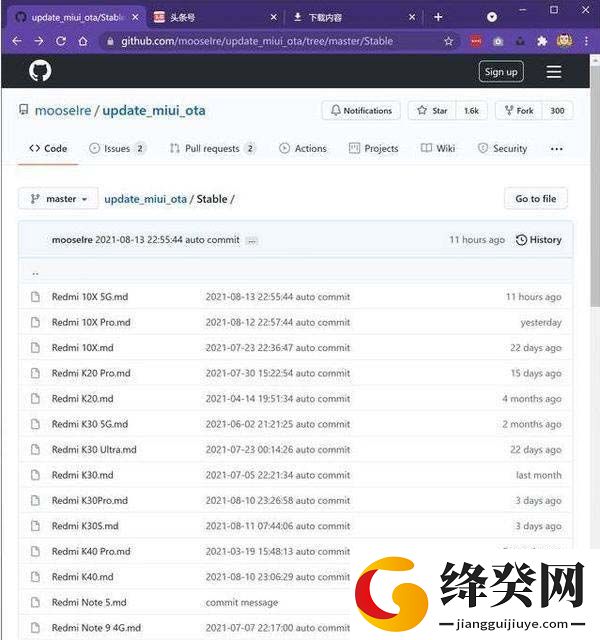Click the GitHub octocat logo
The image size is (600, 640).
(40, 71)
